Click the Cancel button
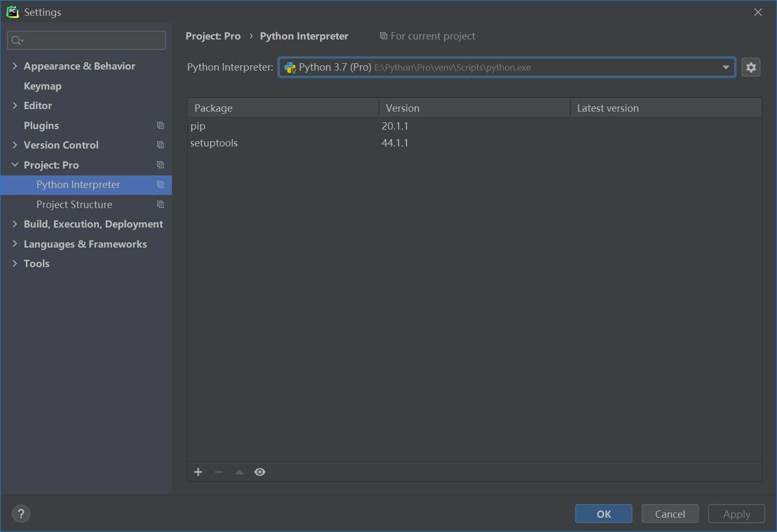 670,514
